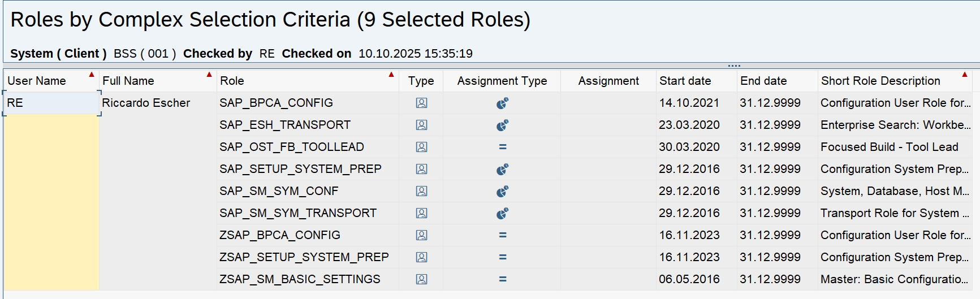Click assignment type icon for SAP_SM_SYM_CONF
Image resolution: width=980 pixels, height=299 pixels.
point(502,191)
